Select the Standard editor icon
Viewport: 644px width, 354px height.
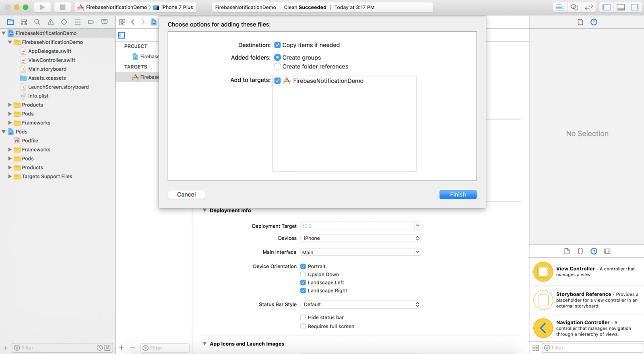[x=560, y=7]
